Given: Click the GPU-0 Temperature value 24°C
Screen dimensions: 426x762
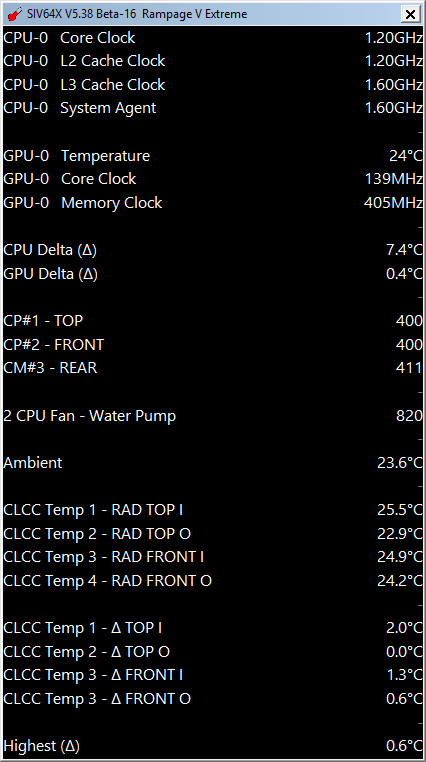Looking at the screenshot, I should pos(406,156).
